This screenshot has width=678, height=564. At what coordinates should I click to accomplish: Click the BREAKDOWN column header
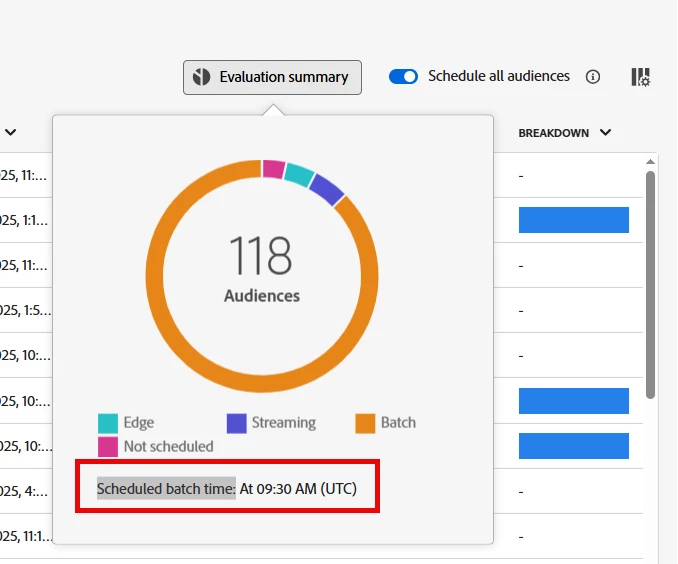(x=553, y=133)
